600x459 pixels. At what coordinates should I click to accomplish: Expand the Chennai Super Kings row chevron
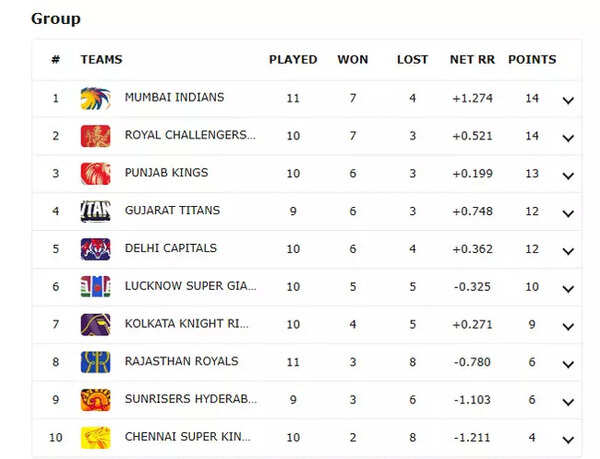point(568,440)
